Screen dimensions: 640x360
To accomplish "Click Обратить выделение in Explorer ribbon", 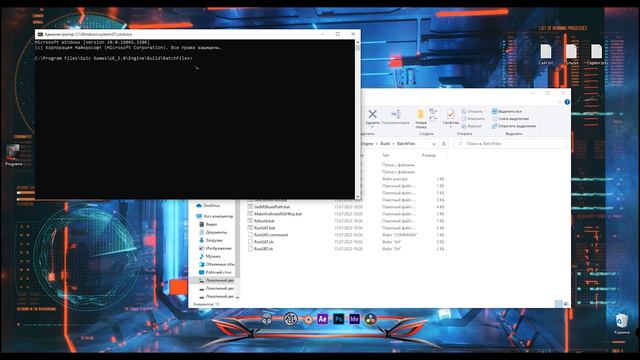I will click(514, 126).
